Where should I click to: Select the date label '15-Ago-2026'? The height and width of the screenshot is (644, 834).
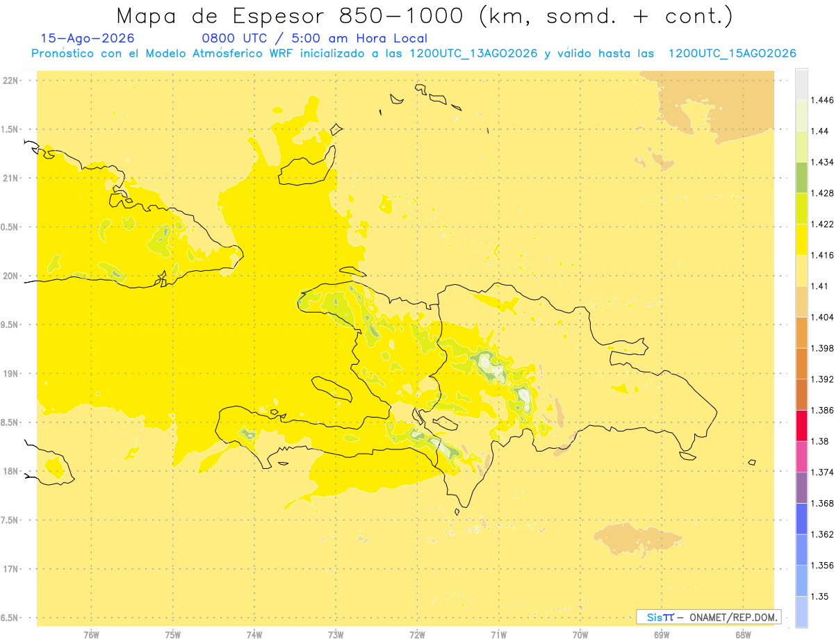[x=88, y=38]
